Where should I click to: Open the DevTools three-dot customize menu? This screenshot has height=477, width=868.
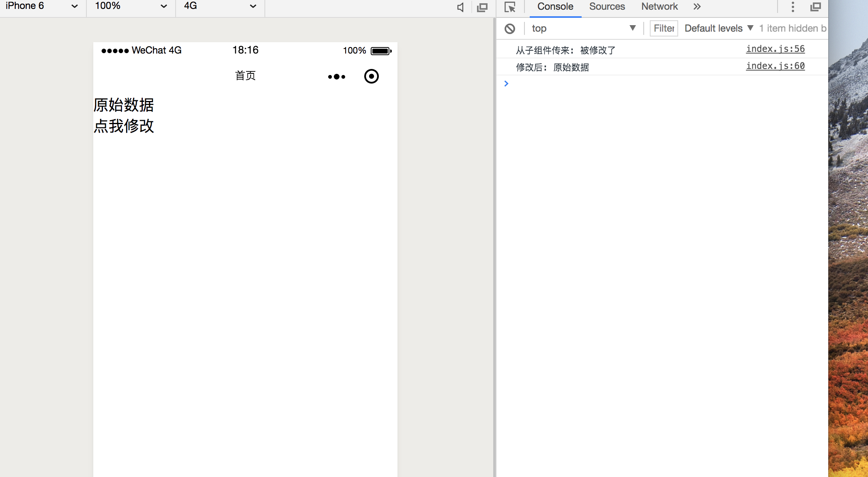pyautogui.click(x=793, y=7)
